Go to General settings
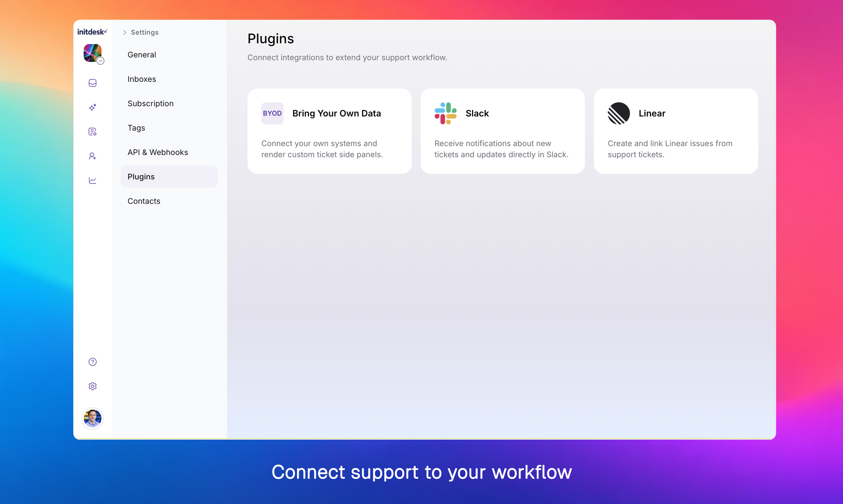The width and height of the screenshot is (843, 504). (x=169, y=55)
